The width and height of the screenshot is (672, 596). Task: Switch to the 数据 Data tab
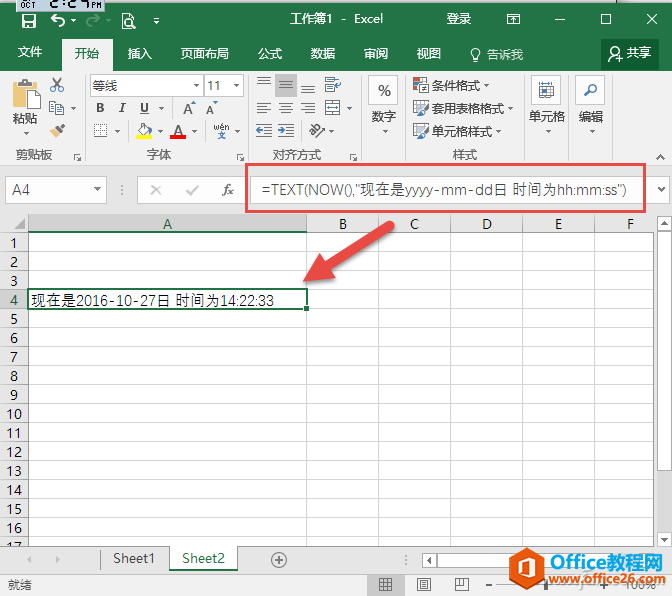[323, 54]
